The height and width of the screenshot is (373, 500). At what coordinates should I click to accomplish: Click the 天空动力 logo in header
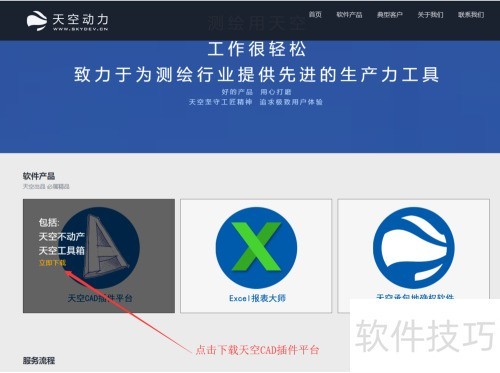[x=68, y=21]
